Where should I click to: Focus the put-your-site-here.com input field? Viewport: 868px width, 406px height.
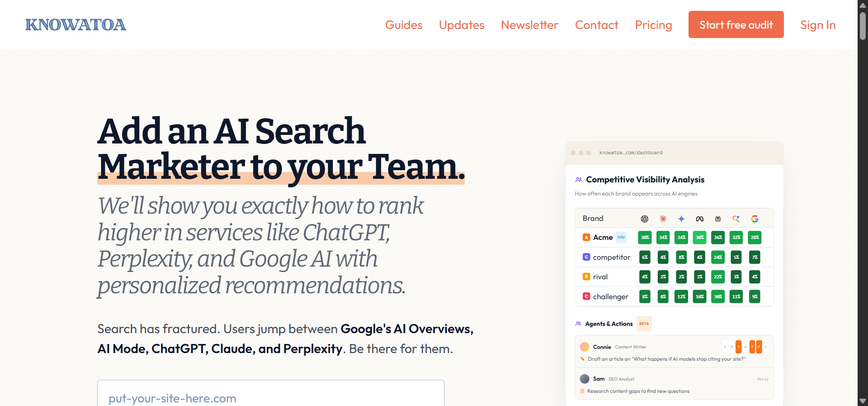coord(270,393)
